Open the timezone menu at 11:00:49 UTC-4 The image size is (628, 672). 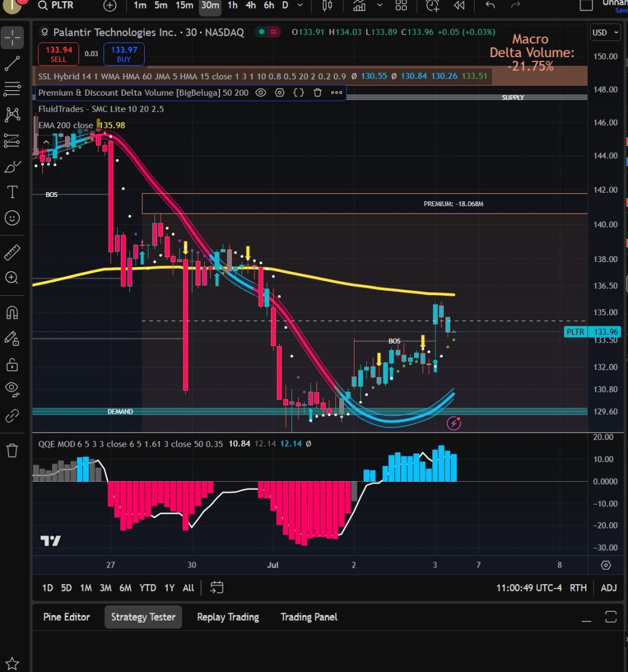pyautogui.click(x=529, y=587)
